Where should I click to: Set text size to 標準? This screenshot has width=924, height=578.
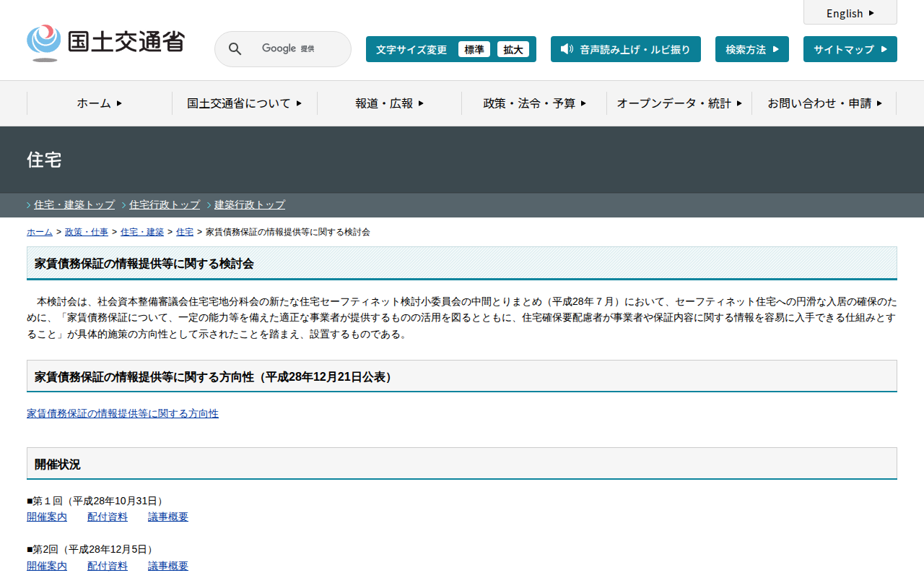tap(474, 49)
